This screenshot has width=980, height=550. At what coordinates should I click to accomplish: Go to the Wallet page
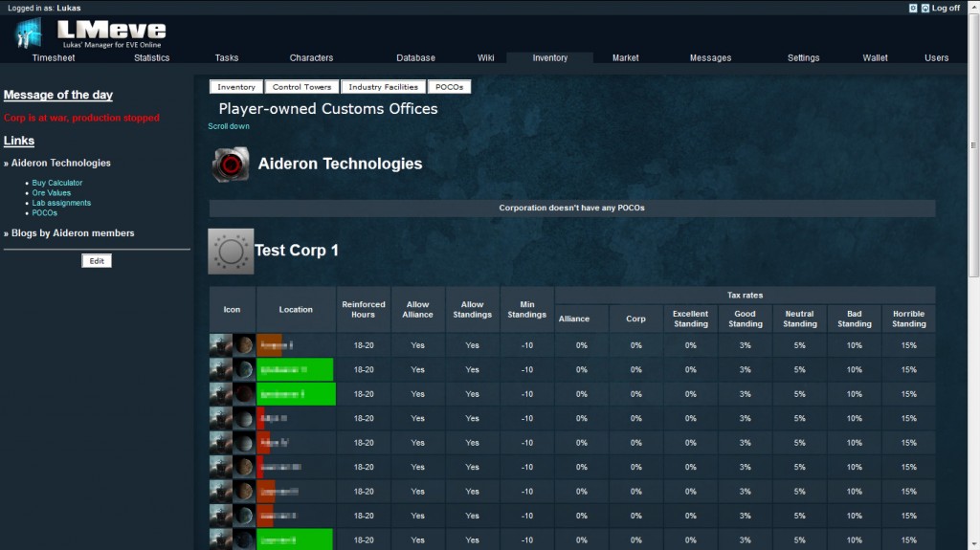click(875, 57)
